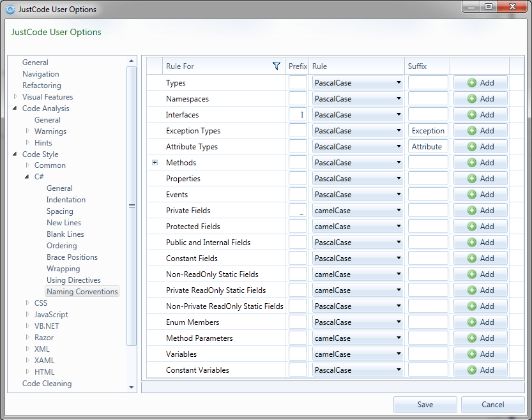The image size is (532, 420).
Task: Add a rule for Enum Members
Action: pyautogui.click(x=480, y=322)
